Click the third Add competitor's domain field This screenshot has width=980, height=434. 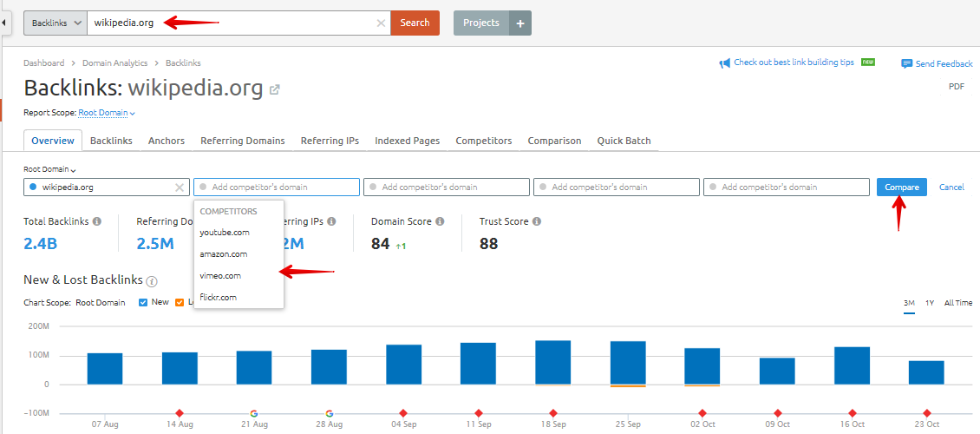617,187
